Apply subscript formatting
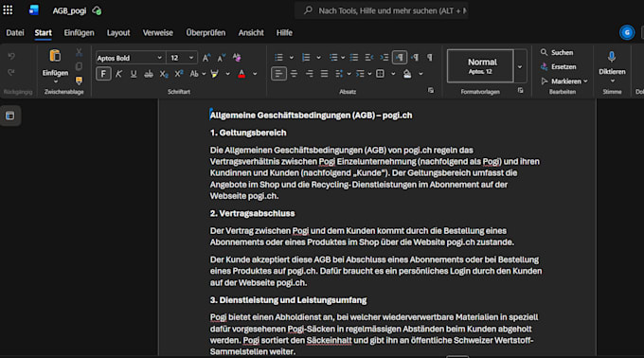This screenshot has height=358, width=644. [164, 74]
